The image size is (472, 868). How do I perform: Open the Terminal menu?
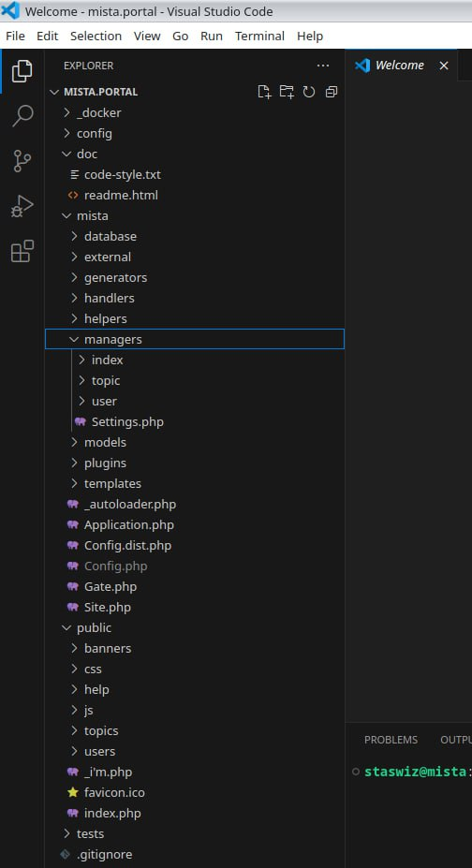(259, 36)
